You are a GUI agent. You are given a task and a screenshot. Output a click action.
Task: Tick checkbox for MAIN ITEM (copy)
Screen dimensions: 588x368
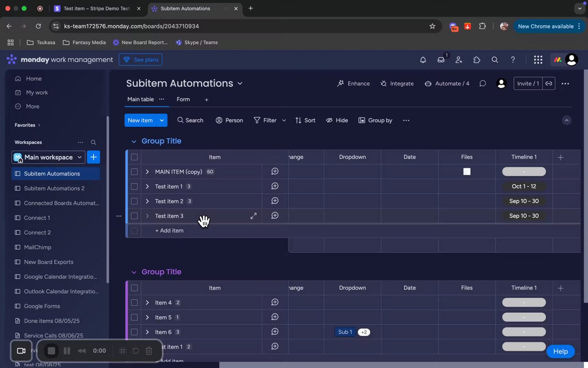134,172
